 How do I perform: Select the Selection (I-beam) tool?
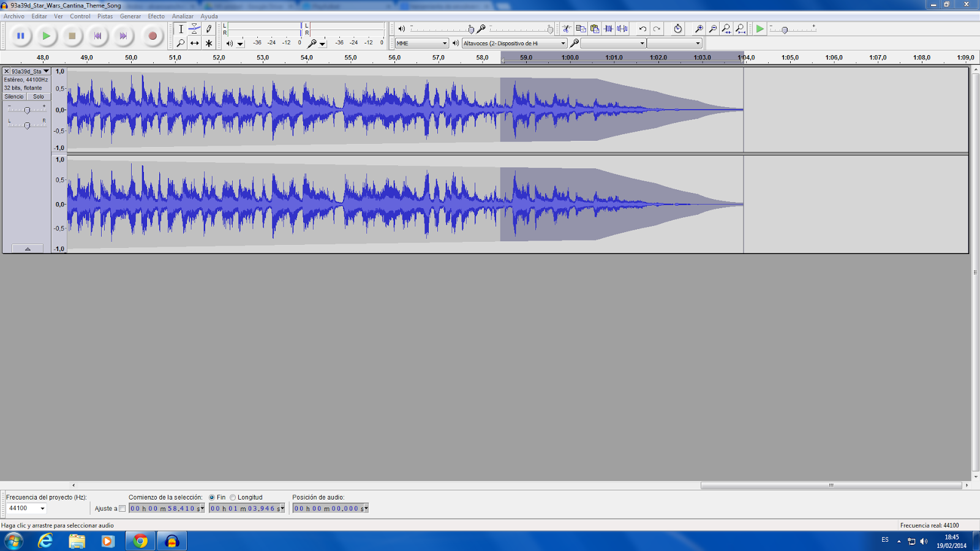pyautogui.click(x=181, y=29)
